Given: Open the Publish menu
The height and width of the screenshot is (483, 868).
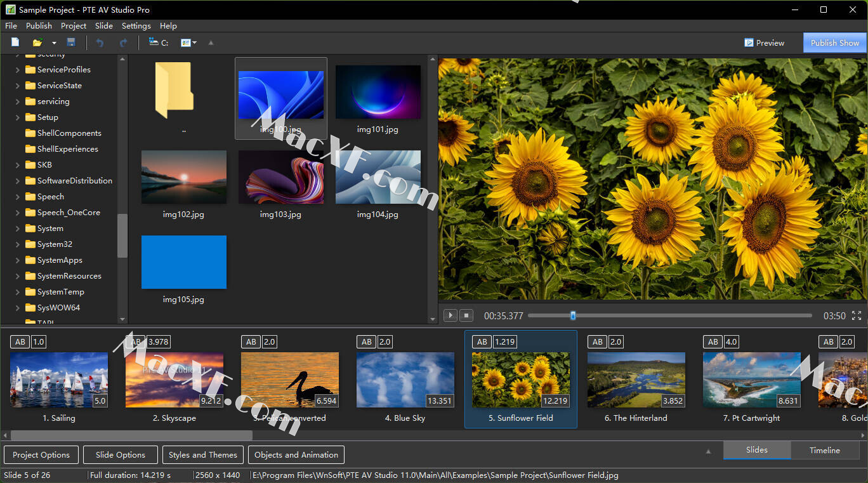Looking at the screenshot, I should 39,26.
